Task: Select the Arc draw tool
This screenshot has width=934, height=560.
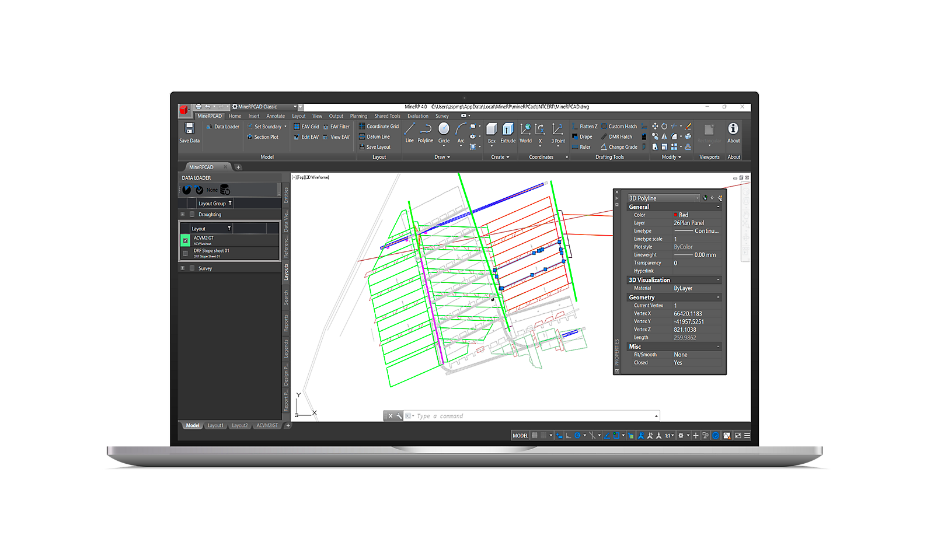Action: tap(461, 132)
